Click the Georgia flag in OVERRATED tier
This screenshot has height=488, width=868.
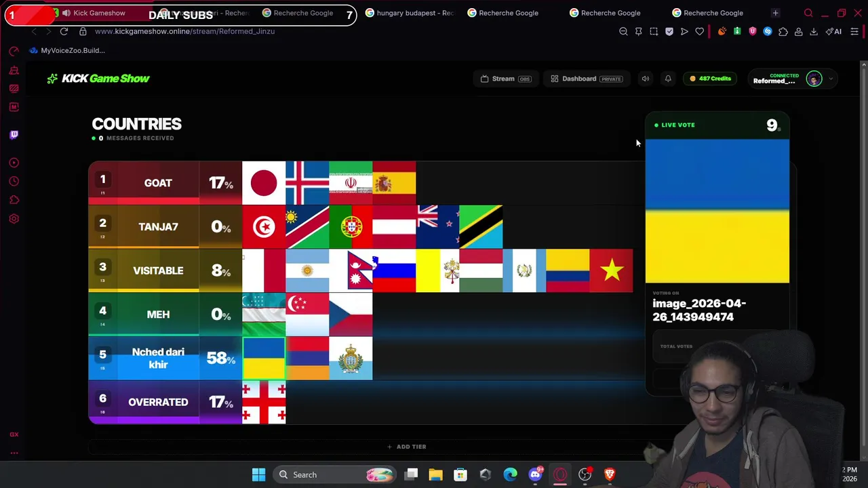click(x=264, y=402)
